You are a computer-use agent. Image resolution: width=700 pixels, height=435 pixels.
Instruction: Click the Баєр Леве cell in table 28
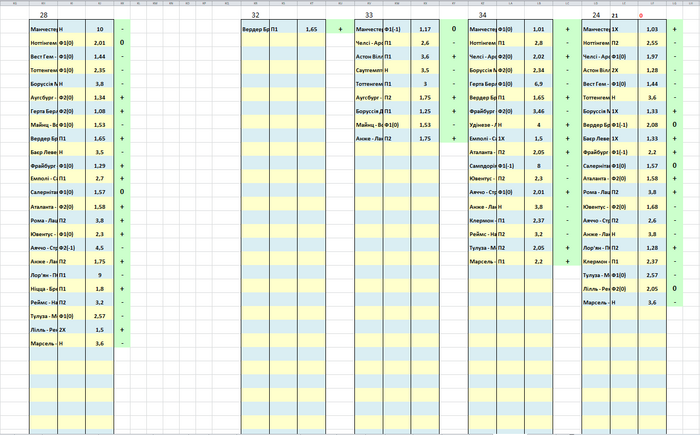[43, 152]
